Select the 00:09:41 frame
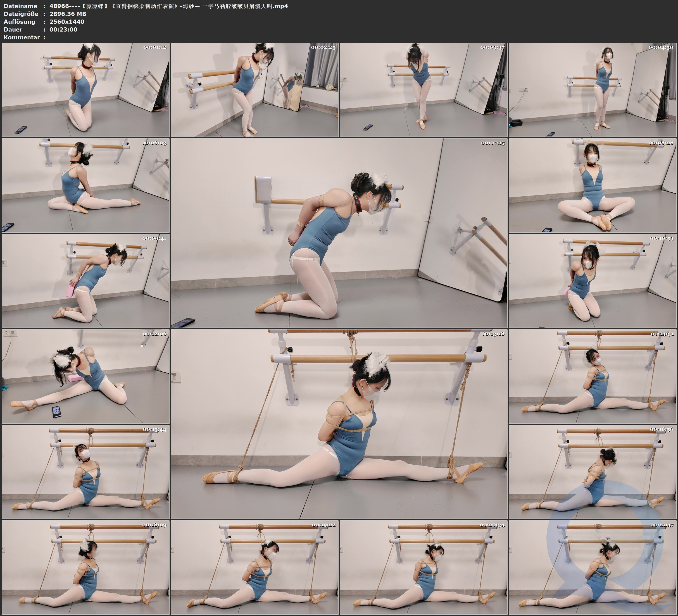This screenshot has width=678, height=616. coord(85,281)
